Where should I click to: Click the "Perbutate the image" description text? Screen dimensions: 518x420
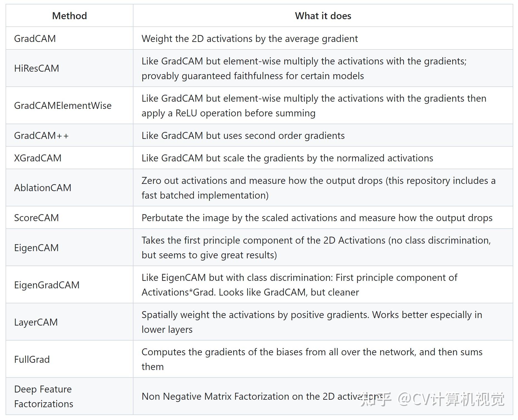(317, 218)
